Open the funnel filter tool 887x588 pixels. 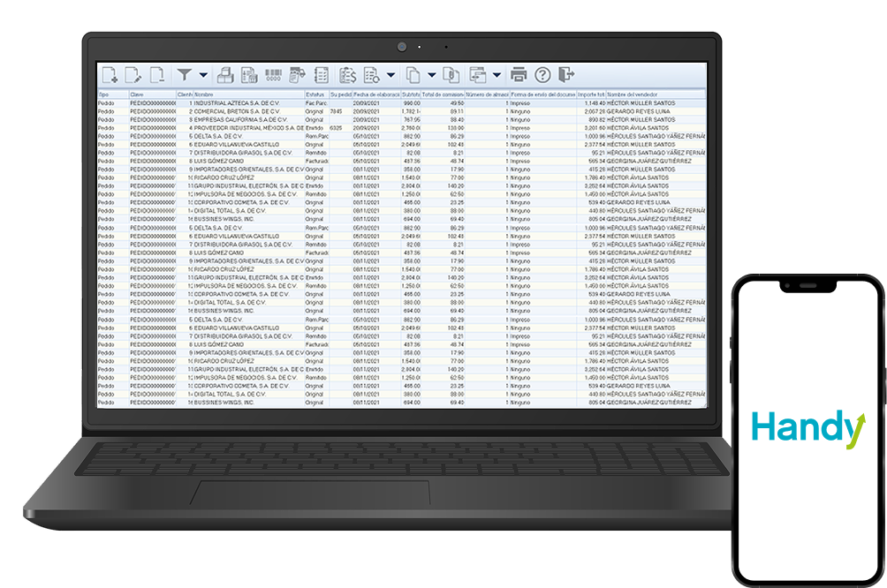coord(185,75)
